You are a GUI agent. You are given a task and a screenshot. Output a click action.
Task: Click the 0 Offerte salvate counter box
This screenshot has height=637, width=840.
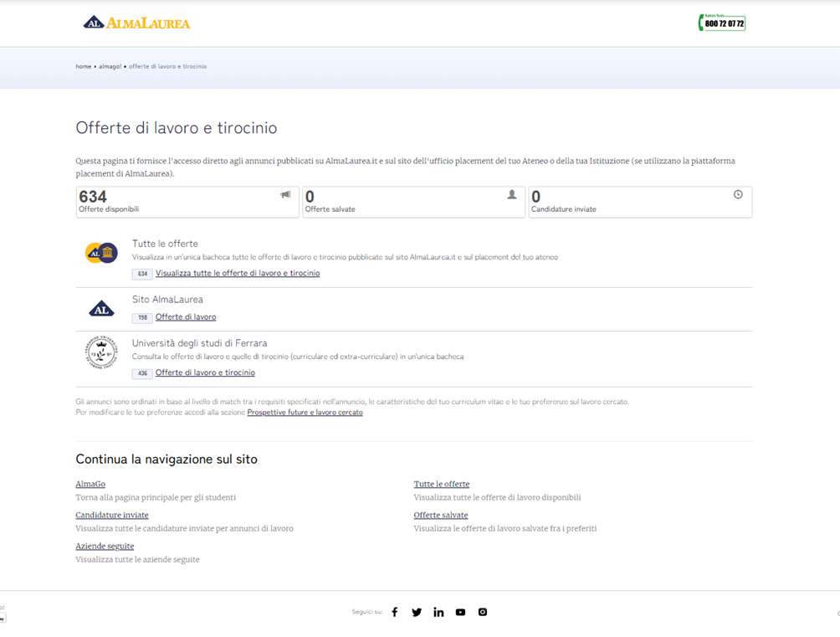click(413, 202)
